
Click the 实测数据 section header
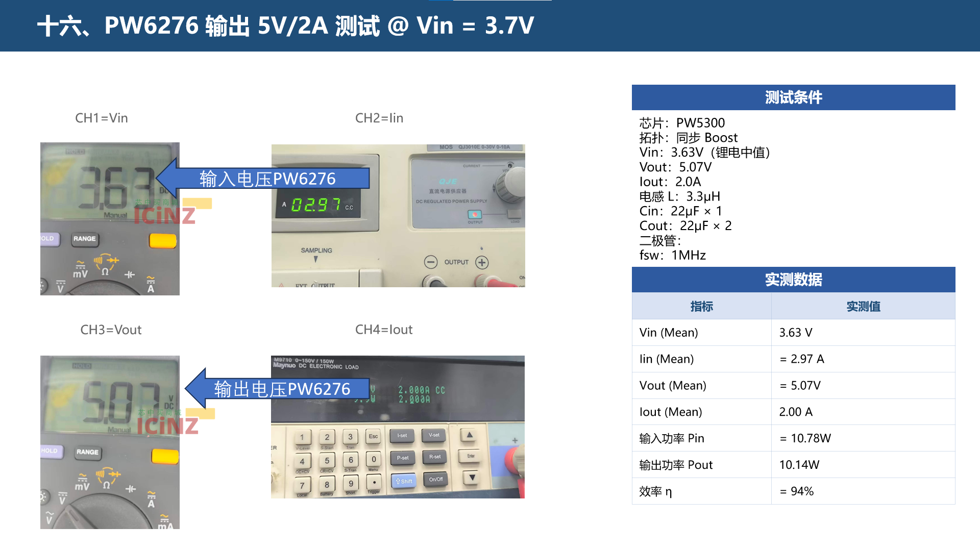[793, 280]
